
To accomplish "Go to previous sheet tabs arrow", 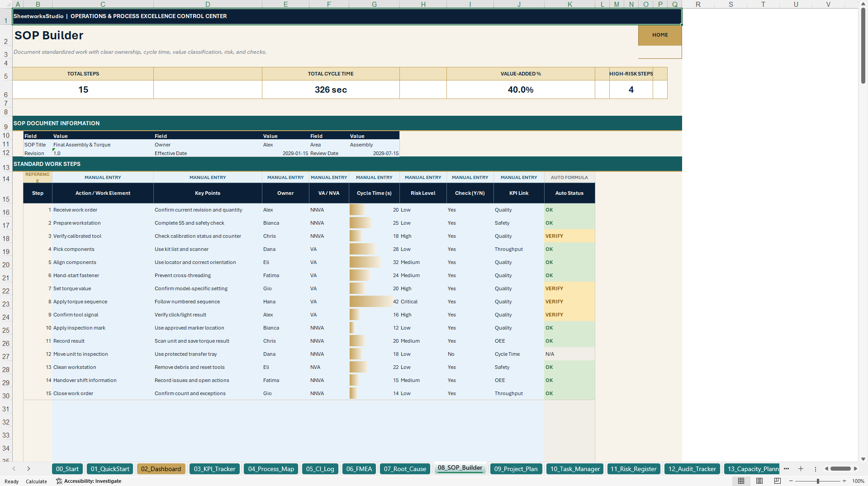I will (x=14, y=469).
